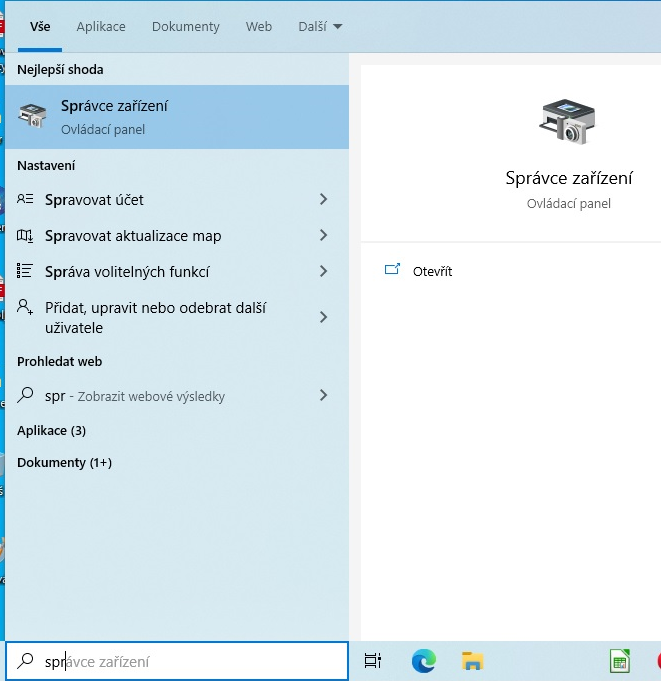Expand arrow next to spr web results

pos(323,395)
